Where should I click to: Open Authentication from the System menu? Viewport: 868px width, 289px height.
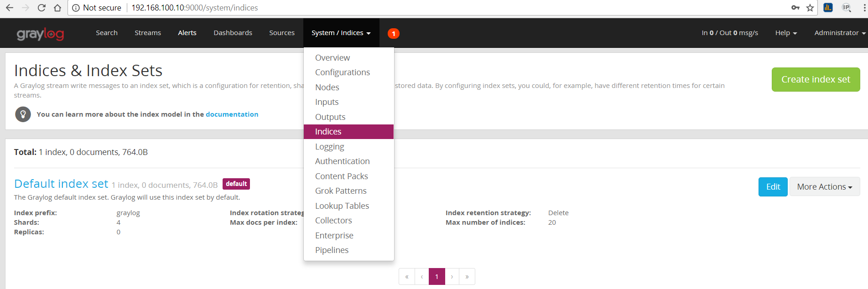coord(348,161)
